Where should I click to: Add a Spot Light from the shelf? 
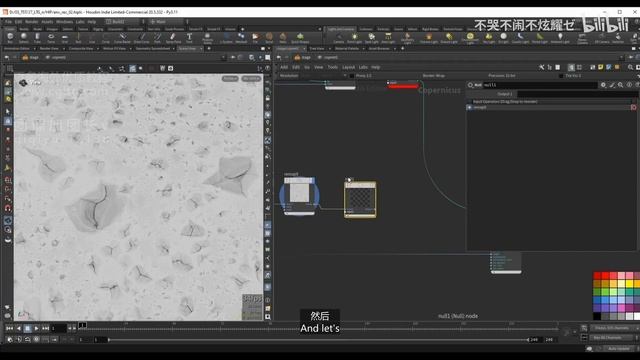(371, 38)
